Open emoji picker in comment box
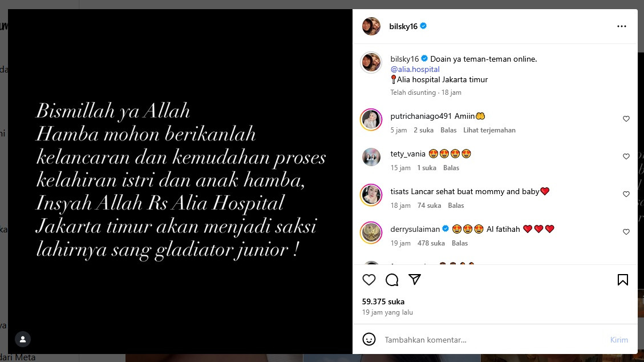Screen dimensions: 644x362 click(x=369, y=339)
